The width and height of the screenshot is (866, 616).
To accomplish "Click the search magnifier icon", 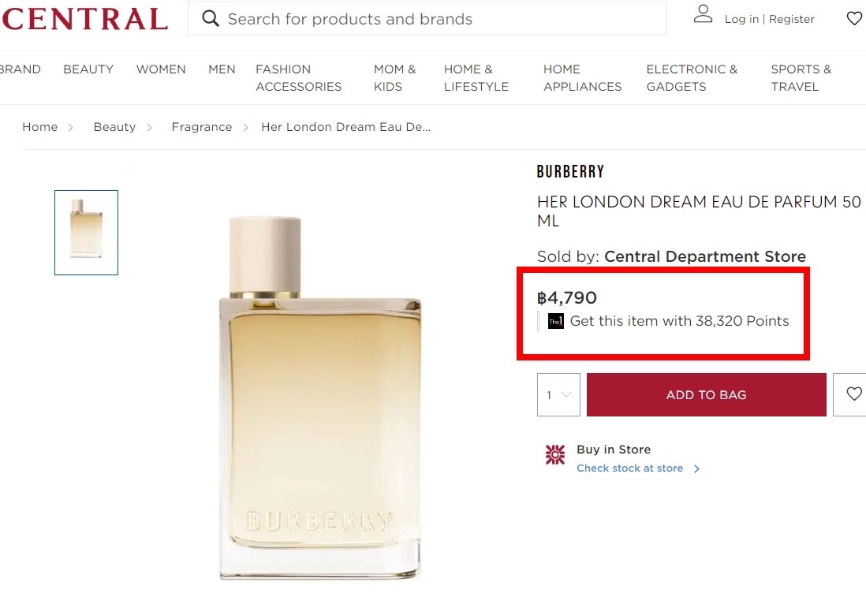I will point(210,18).
